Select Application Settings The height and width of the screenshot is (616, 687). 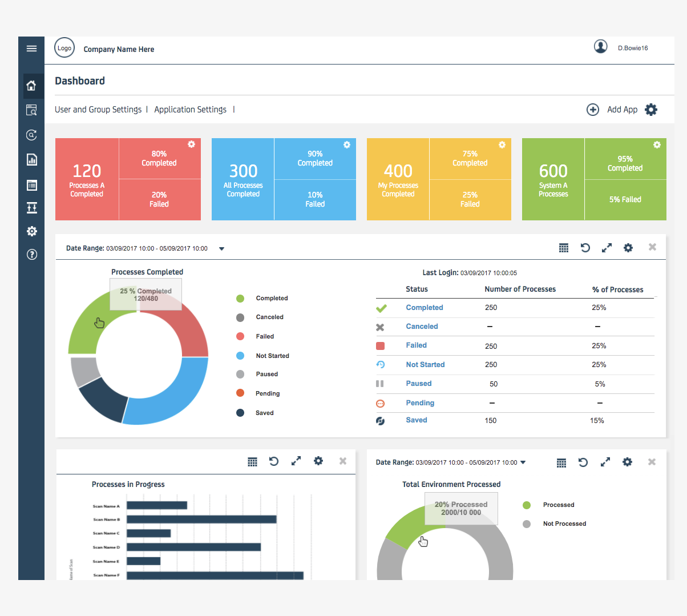[x=190, y=109]
